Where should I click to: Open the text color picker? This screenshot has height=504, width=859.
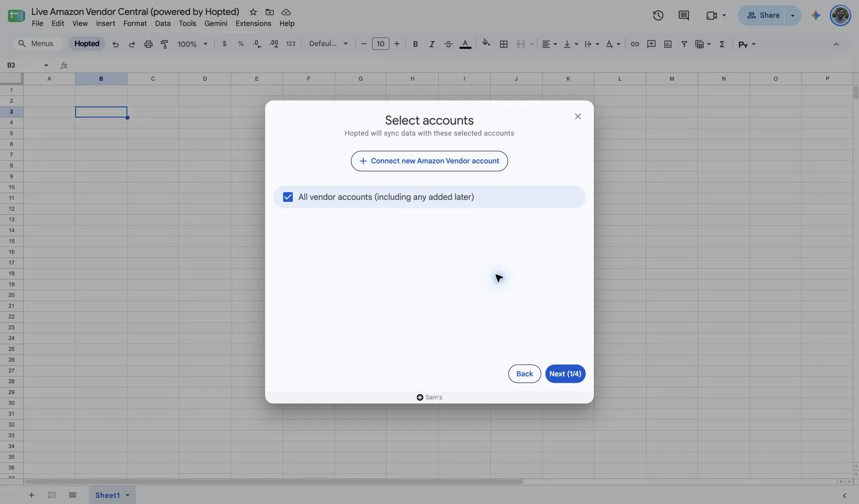465,44
